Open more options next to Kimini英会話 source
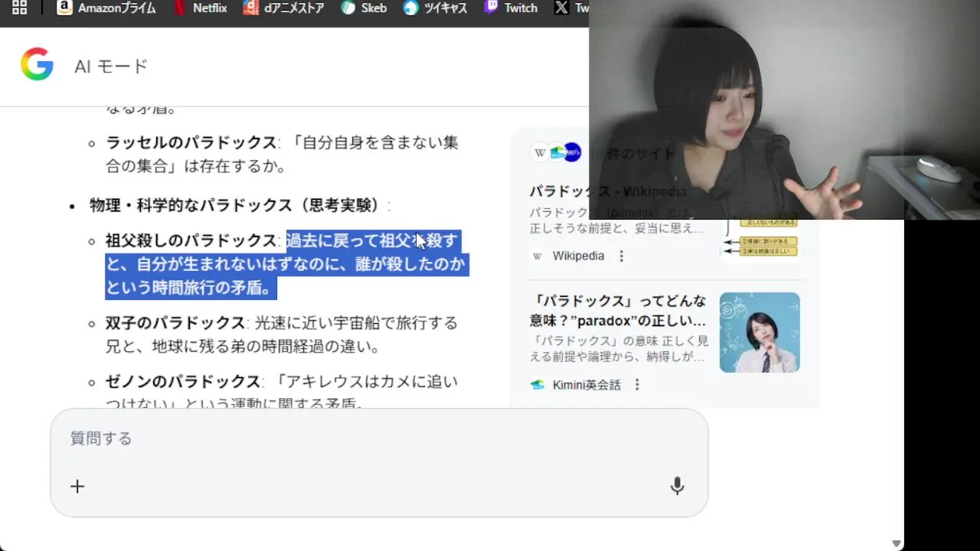Image resolution: width=980 pixels, height=551 pixels. 637,385
